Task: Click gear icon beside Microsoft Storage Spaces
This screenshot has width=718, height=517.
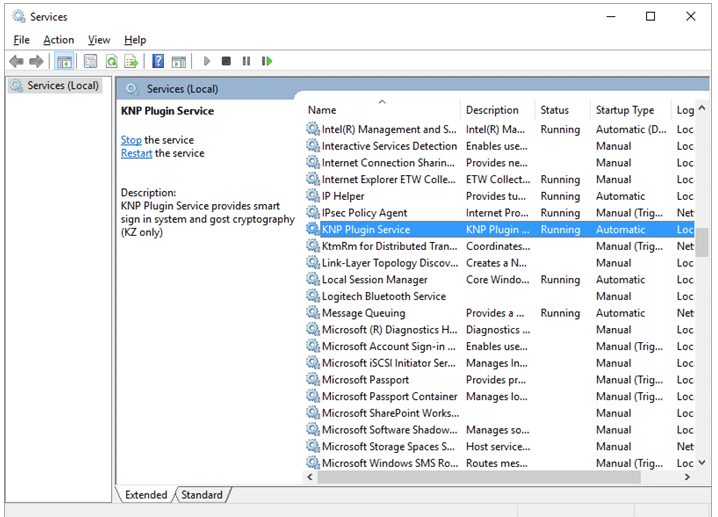Action: pyautogui.click(x=313, y=446)
